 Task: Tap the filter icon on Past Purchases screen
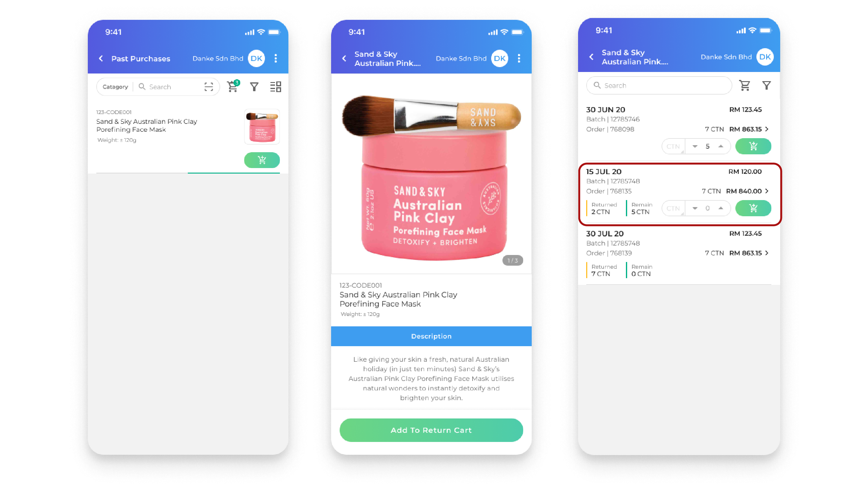coord(254,87)
